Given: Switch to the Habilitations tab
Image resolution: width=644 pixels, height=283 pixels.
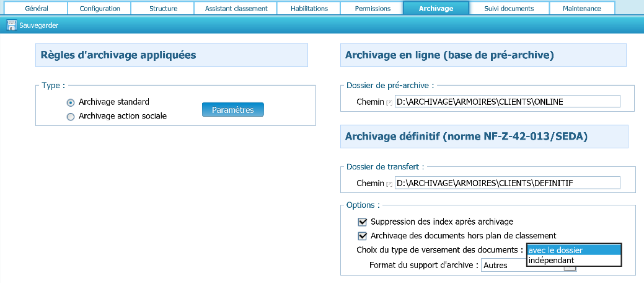Looking at the screenshot, I should [308, 9].
